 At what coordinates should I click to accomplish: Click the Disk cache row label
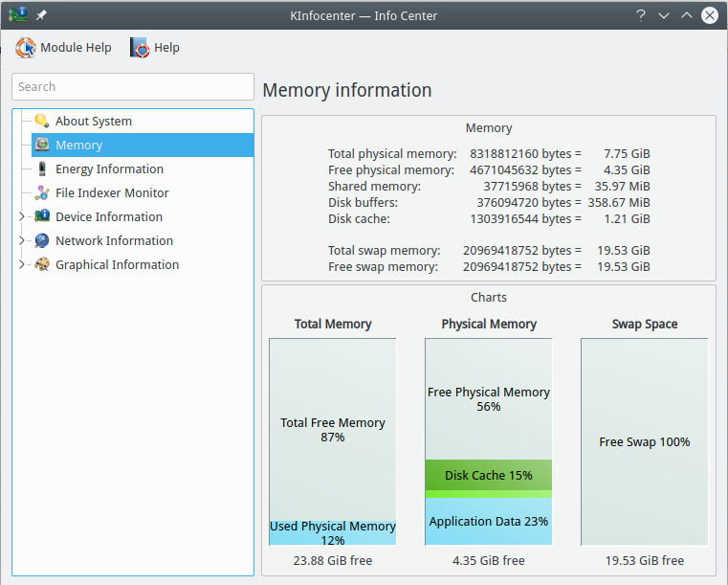point(359,219)
